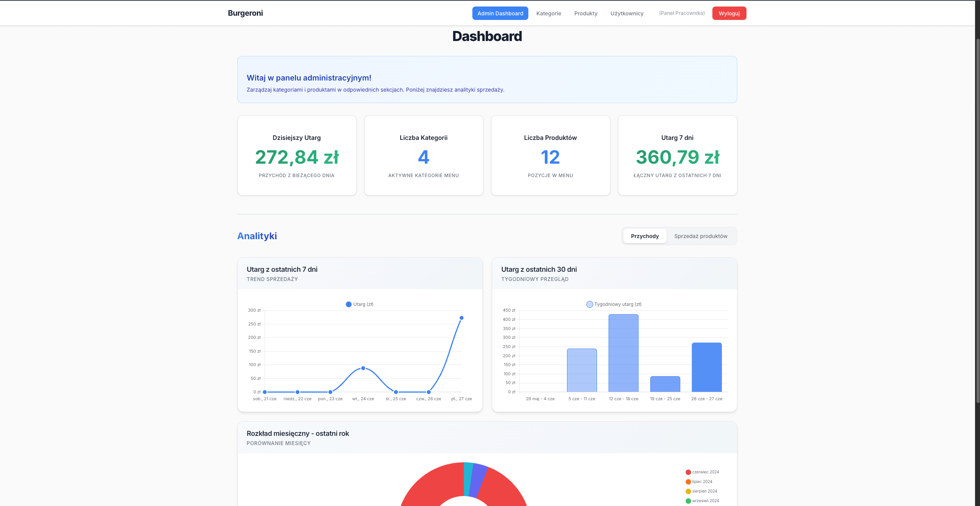Click the Analityki section heading
The image size is (980, 506).
[x=257, y=236]
